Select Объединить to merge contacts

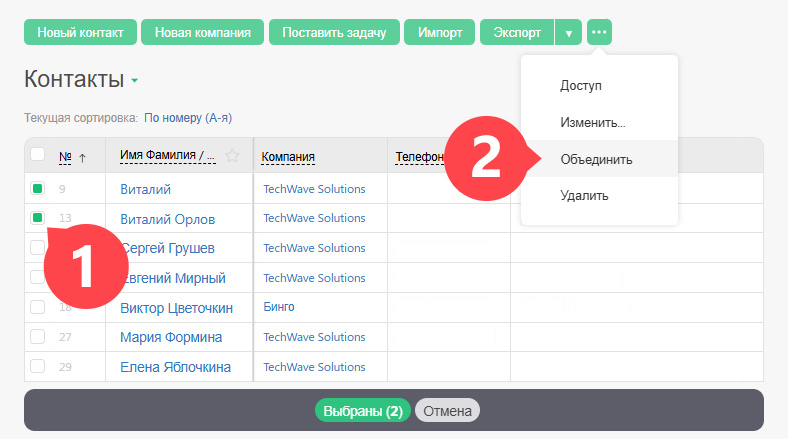(x=597, y=159)
